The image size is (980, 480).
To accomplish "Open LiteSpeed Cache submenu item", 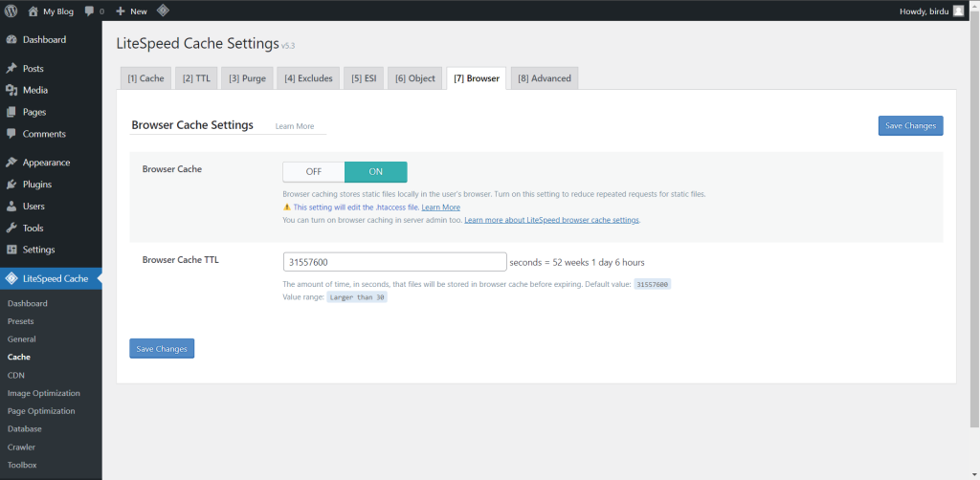I will coord(19,358).
